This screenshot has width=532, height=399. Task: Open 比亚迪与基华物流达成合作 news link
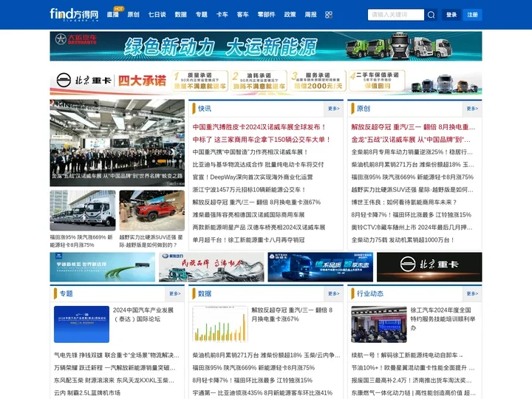[x=258, y=165]
